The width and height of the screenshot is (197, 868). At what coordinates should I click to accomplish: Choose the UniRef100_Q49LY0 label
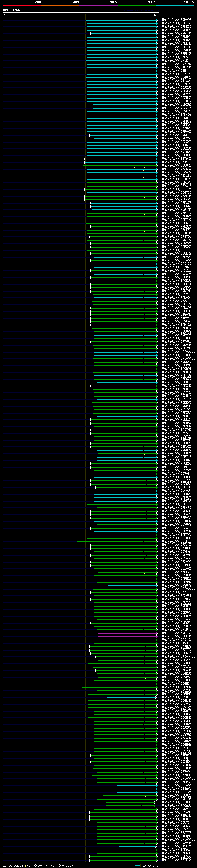point(177,846)
